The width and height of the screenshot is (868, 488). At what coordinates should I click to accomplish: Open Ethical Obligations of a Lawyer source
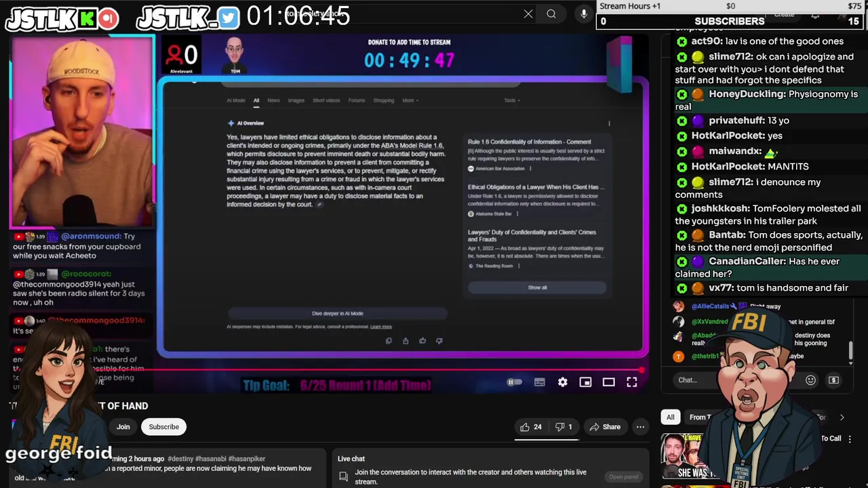coord(536,187)
